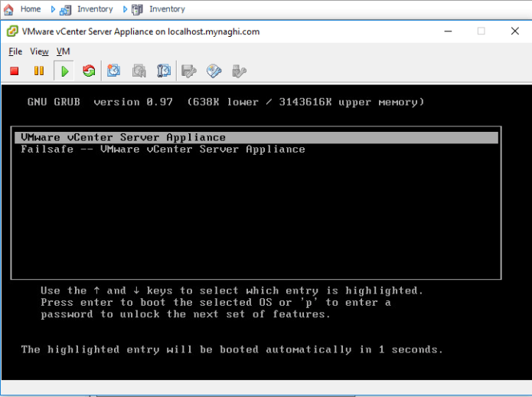532x397 pixels.
Task: Click the second Inventory breadcrumb link
Action: tap(167, 9)
